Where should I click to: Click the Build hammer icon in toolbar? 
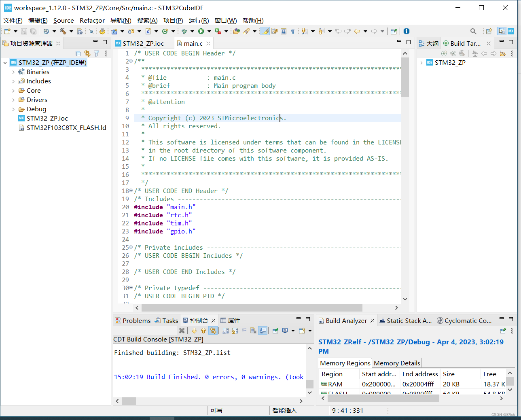tap(63, 31)
